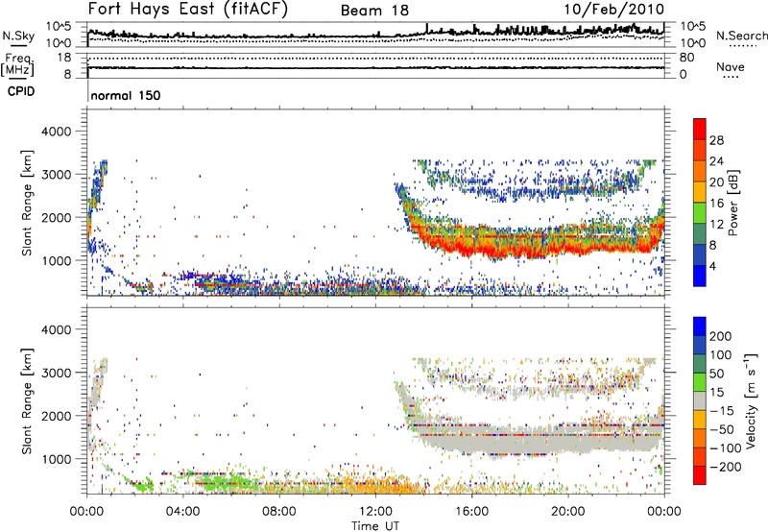Click the '3000' tick of power panel
The width and height of the screenshot is (768, 532).
tap(56, 175)
